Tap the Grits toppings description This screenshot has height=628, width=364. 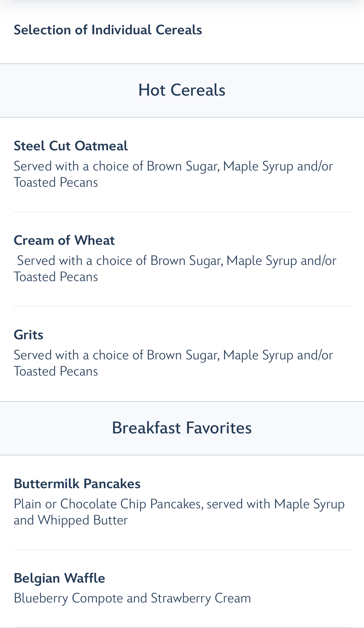[x=173, y=363]
